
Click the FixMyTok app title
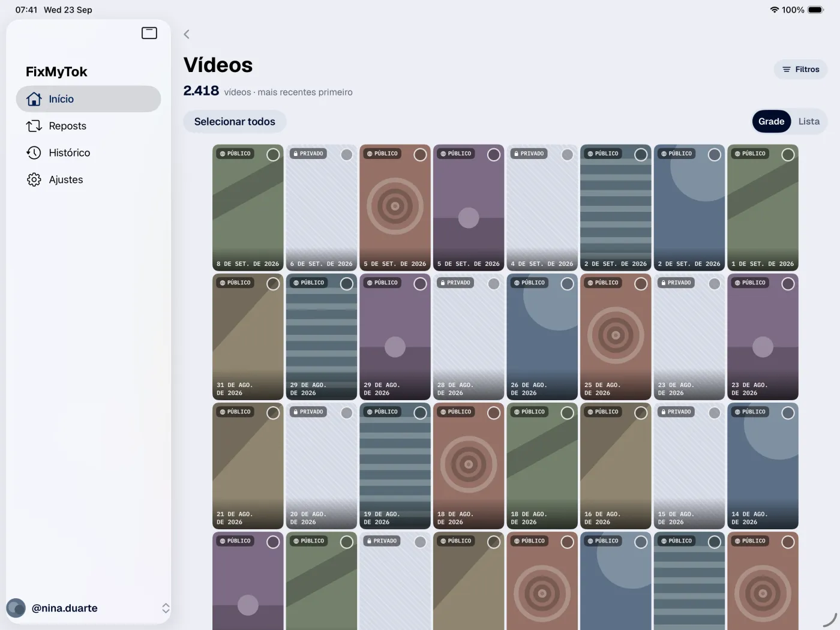coord(56,72)
